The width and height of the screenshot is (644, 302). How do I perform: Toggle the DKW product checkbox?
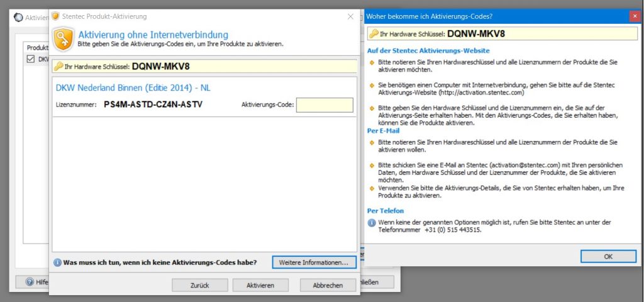pyautogui.click(x=31, y=59)
